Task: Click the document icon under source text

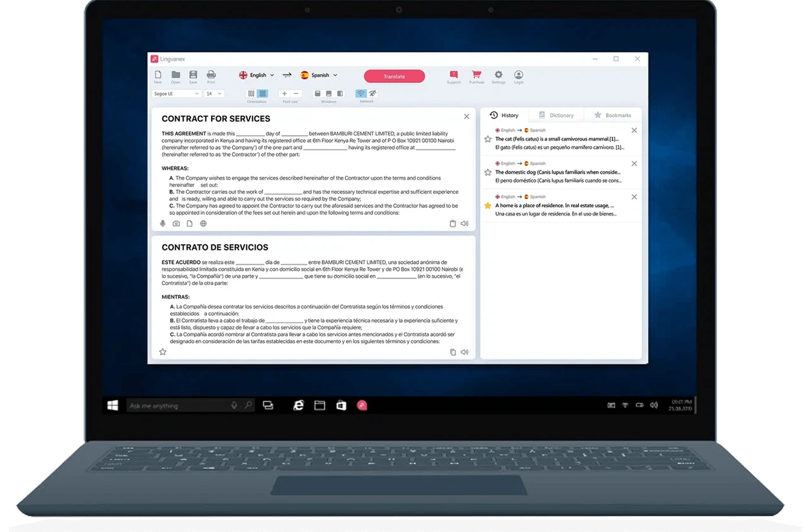Action: 190,223
